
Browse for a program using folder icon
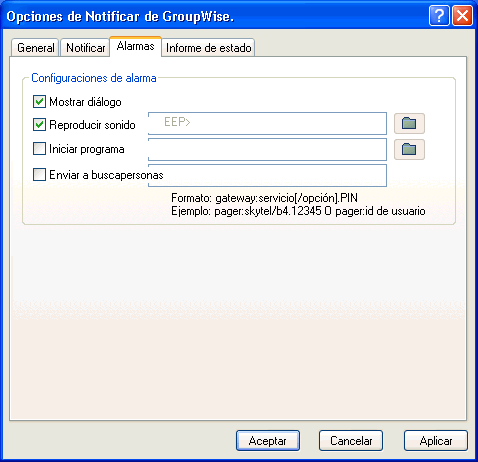[x=409, y=149]
